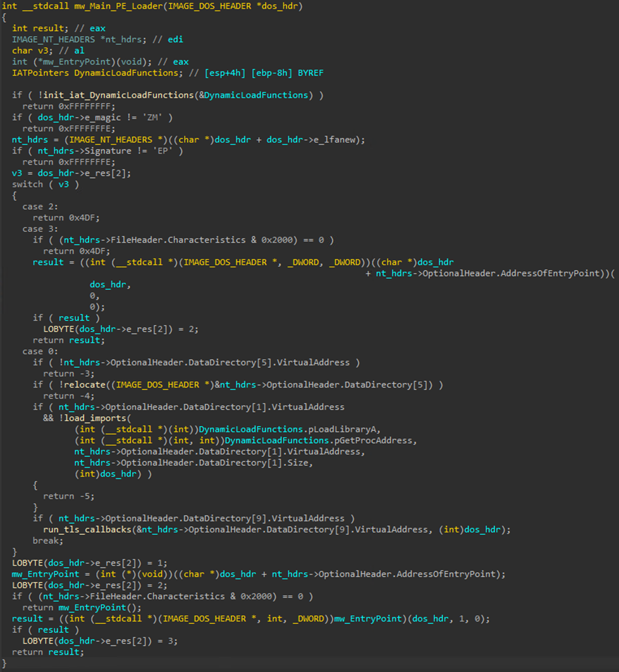Image resolution: width=619 pixels, height=672 pixels.
Task: Click the switch keyword on v3
Action: click(28, 184)
